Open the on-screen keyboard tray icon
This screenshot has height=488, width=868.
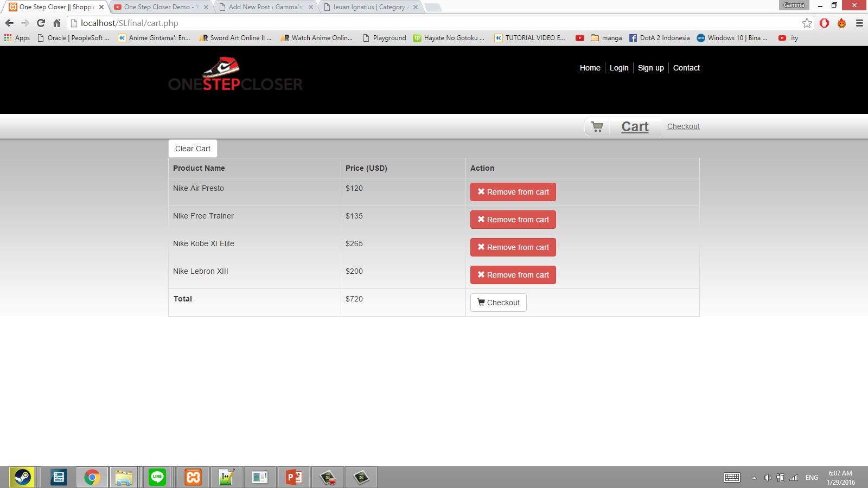(x=732, y=478)
